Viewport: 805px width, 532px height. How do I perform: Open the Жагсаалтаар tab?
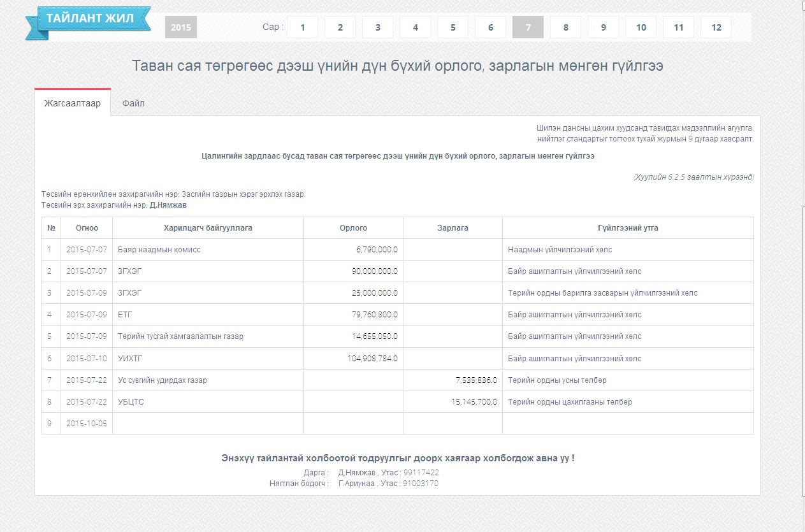point(73,103)
